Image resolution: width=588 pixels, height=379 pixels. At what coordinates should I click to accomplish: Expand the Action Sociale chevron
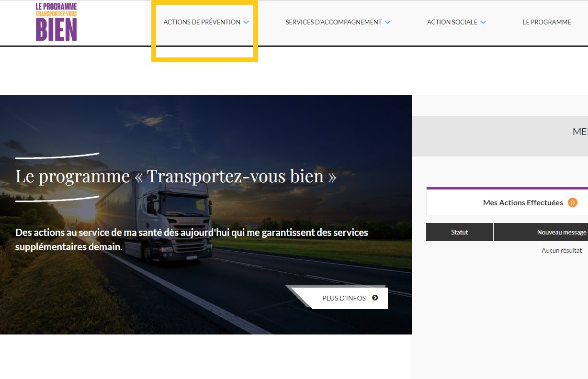pyautogui.click(x=483, y=22)
